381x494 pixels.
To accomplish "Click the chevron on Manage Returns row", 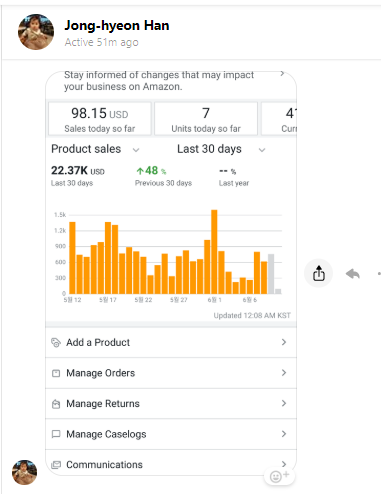I will (x=284, y=403).
